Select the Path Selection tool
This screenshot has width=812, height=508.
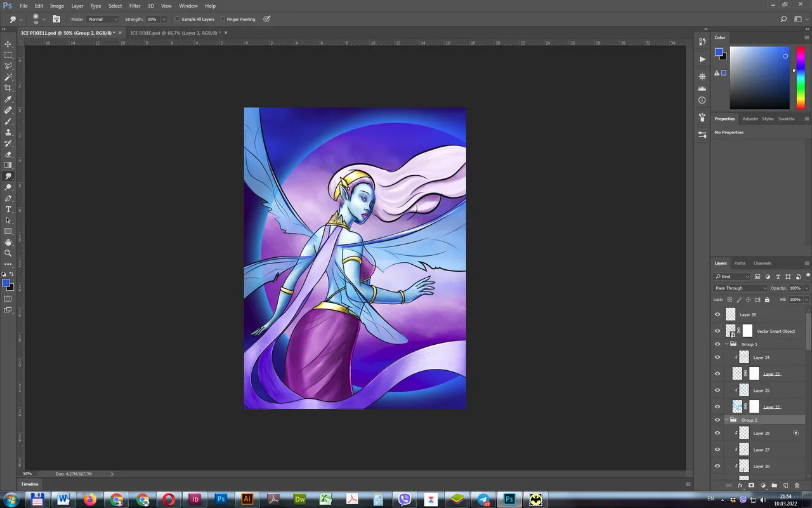click(x=8, y=220)
